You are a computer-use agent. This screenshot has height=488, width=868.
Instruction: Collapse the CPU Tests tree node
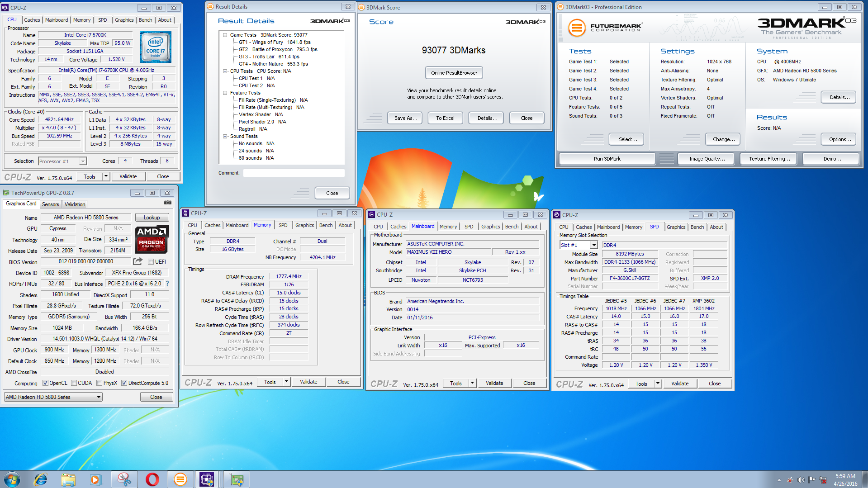click(225, 71)
